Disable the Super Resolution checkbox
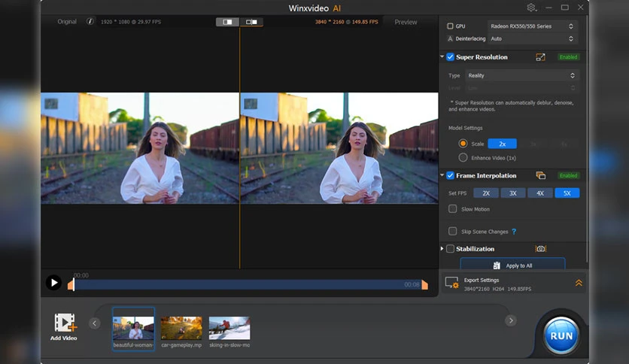This screenshot has width=629, height=364. 450,57
